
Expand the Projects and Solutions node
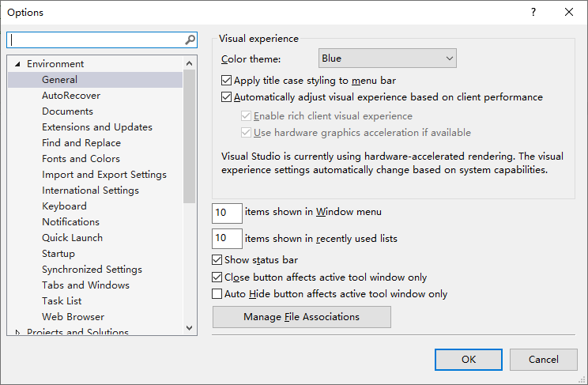point(17,332)
